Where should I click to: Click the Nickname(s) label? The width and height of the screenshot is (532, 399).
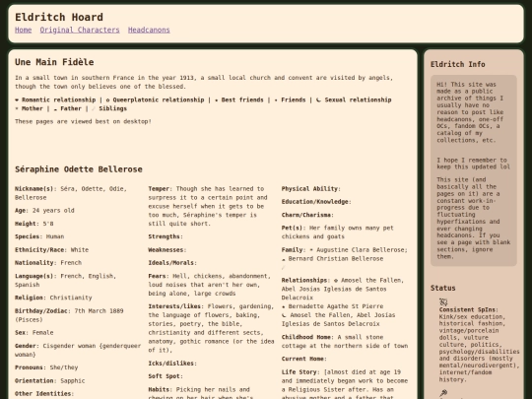(x=35, y=188)
